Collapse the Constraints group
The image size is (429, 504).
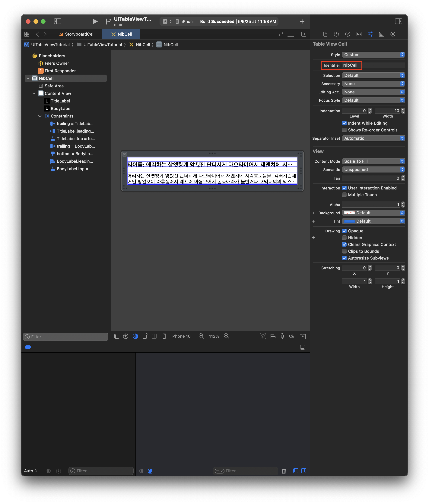tap(40, 116)
